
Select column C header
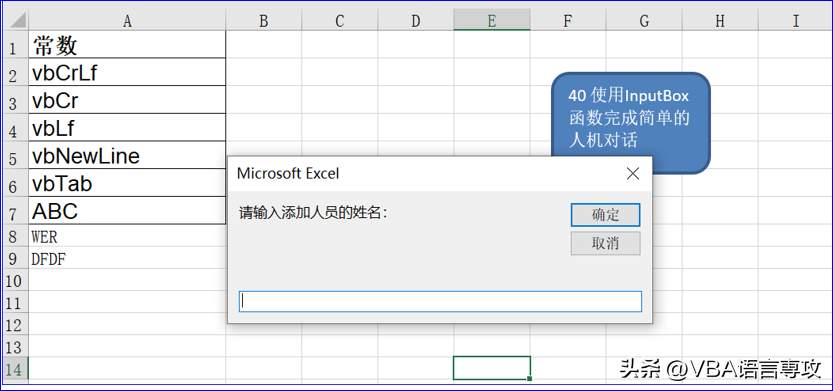coord(339,21)
